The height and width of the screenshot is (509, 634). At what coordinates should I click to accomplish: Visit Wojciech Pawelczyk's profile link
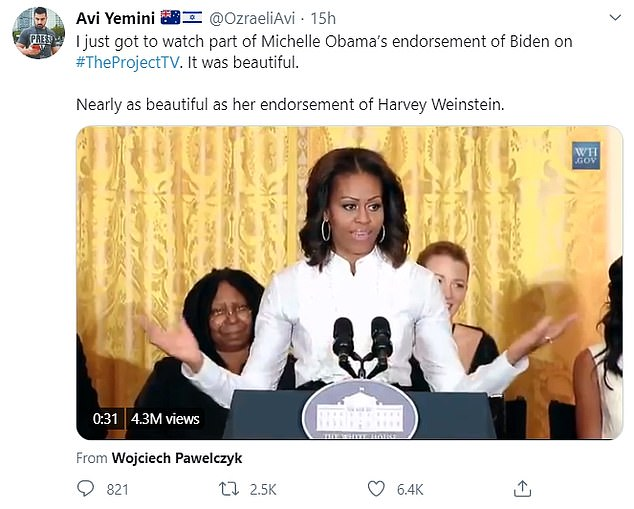pos(178,457)
